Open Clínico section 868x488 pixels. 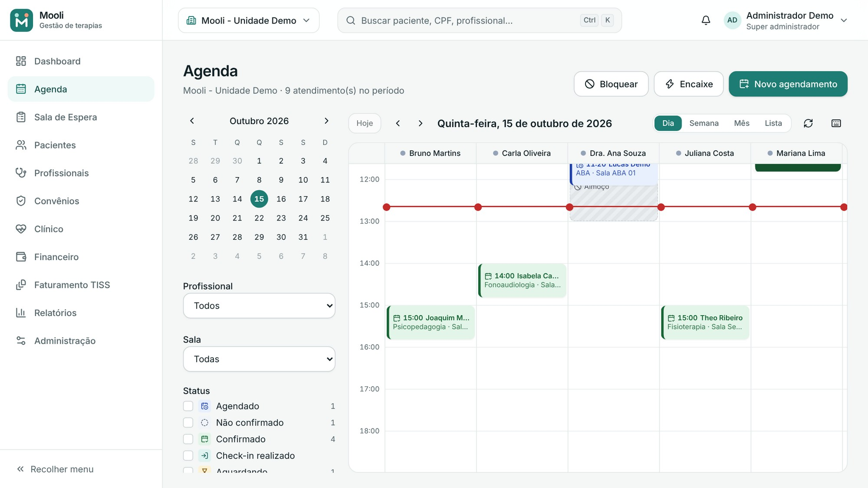(81, 229)
